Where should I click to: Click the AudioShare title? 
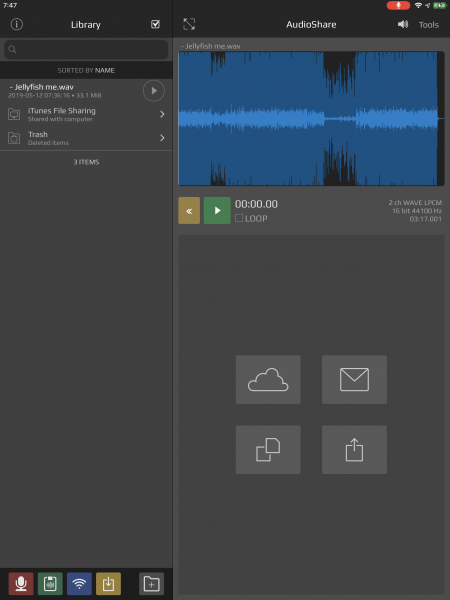311,24
